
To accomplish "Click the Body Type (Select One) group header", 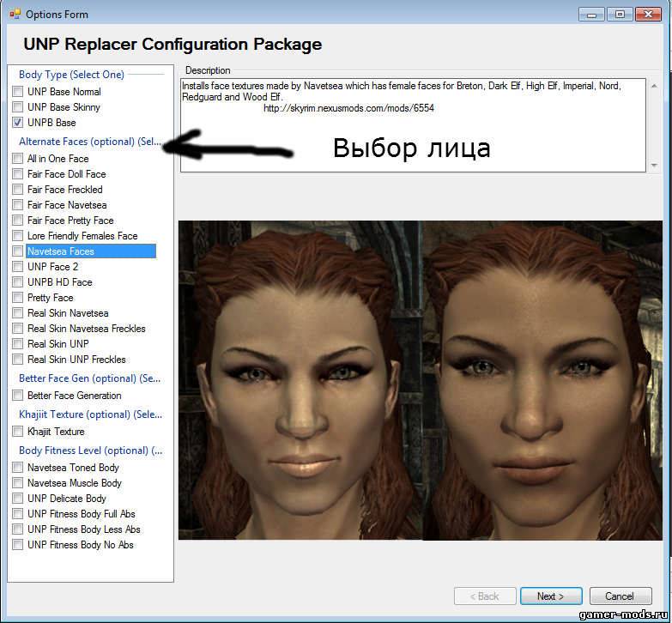I will tap(71, 75).
